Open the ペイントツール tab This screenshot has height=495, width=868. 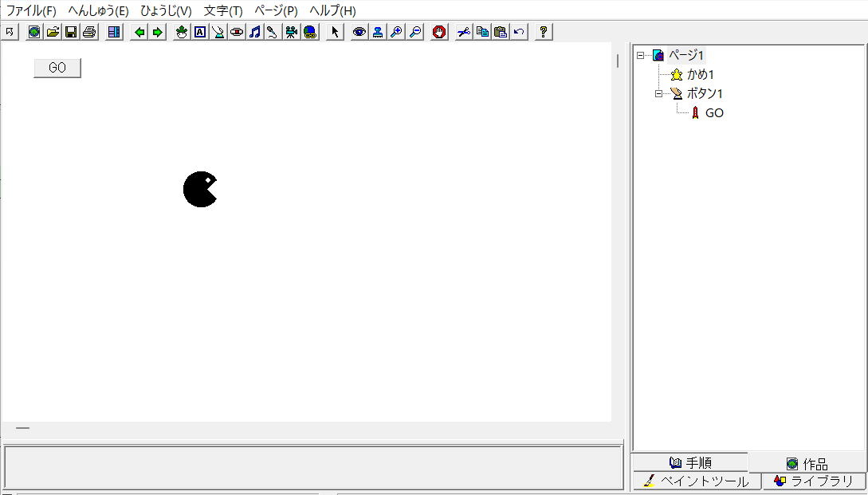(697, 481)
